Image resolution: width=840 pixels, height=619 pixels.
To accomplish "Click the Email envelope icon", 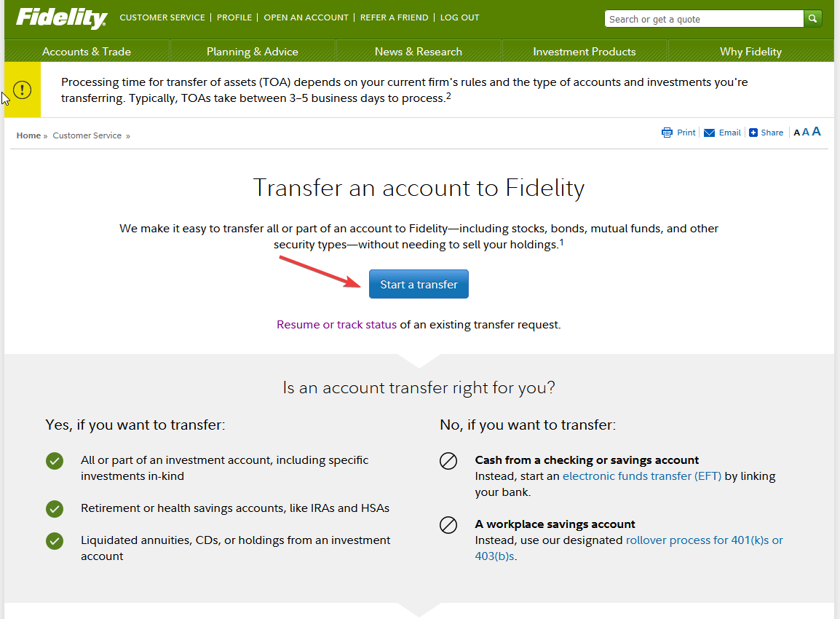I will click(709, 133).
